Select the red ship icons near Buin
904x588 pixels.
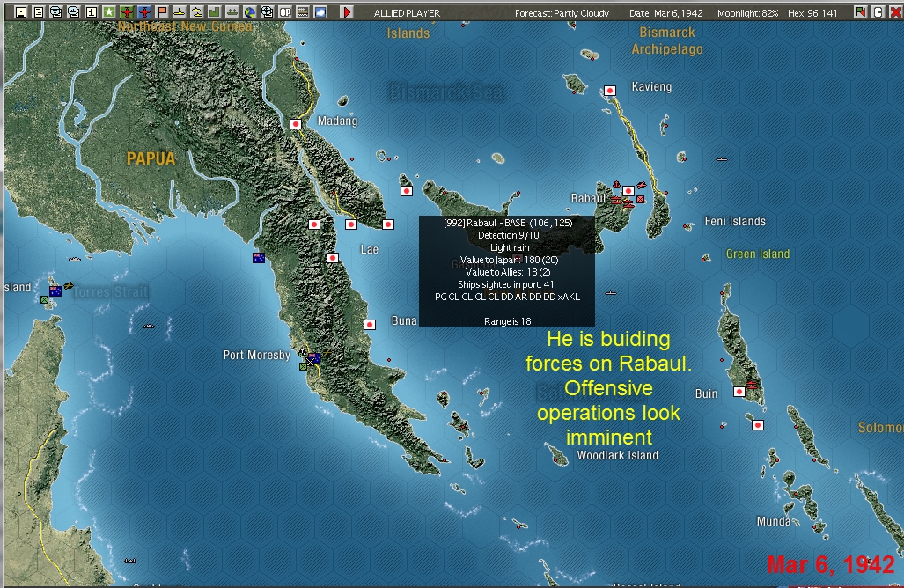pyautogui.click(x=752, y=385)
